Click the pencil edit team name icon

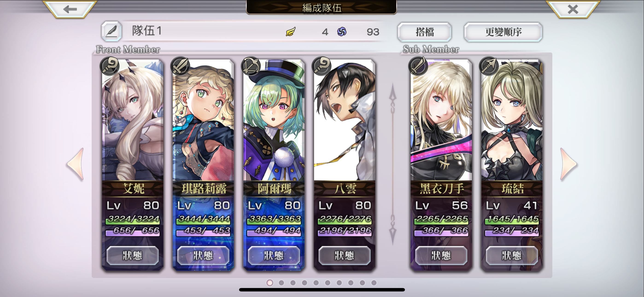[111, 32]
